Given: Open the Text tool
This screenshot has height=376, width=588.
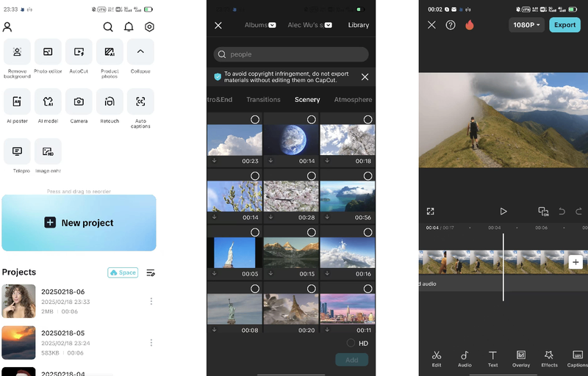Looking at the screenshot, I should 492,359.
